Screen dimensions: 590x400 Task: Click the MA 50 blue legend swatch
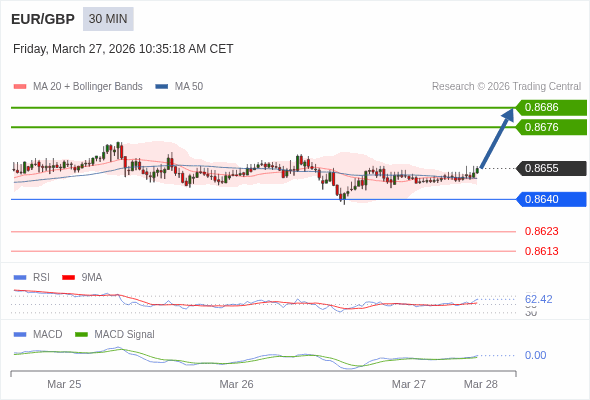[162, 87]
